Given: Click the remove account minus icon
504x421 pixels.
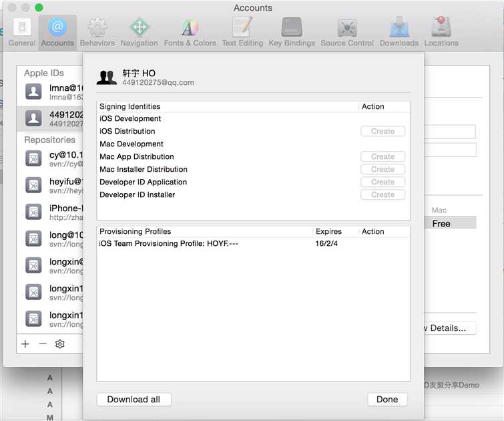Looking at the screenshot, I should tap(43, 343).
